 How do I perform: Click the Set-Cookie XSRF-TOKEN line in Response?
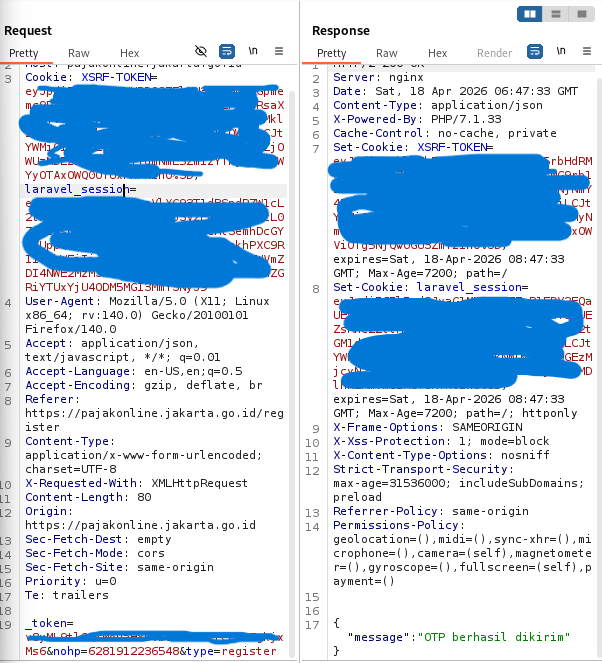(x=413, y=147)
